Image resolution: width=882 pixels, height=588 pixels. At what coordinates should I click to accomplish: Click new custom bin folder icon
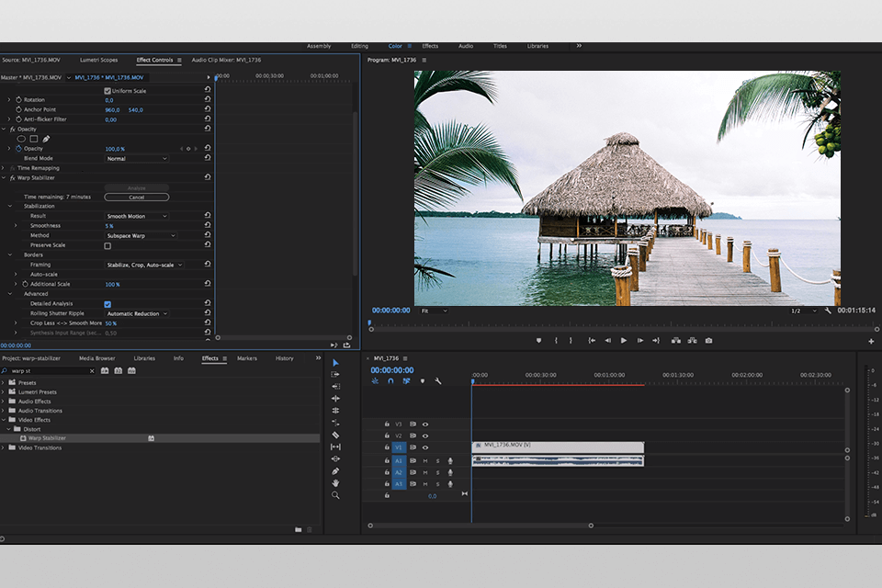(x=298, y=529)
